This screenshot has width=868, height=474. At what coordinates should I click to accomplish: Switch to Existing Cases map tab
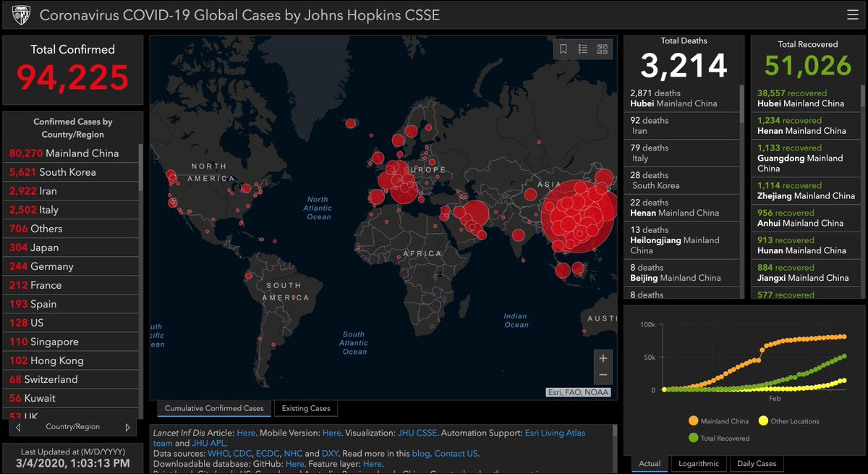[306, 408]
